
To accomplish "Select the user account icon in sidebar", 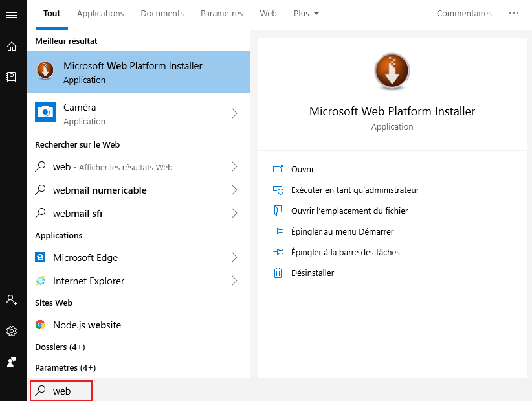I will pos(12,300).
